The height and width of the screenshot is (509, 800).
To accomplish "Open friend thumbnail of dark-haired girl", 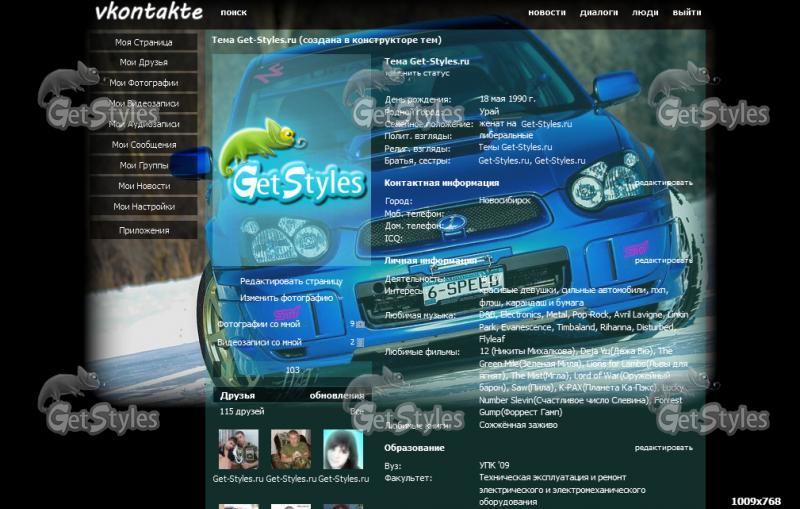I will point(343,449).
